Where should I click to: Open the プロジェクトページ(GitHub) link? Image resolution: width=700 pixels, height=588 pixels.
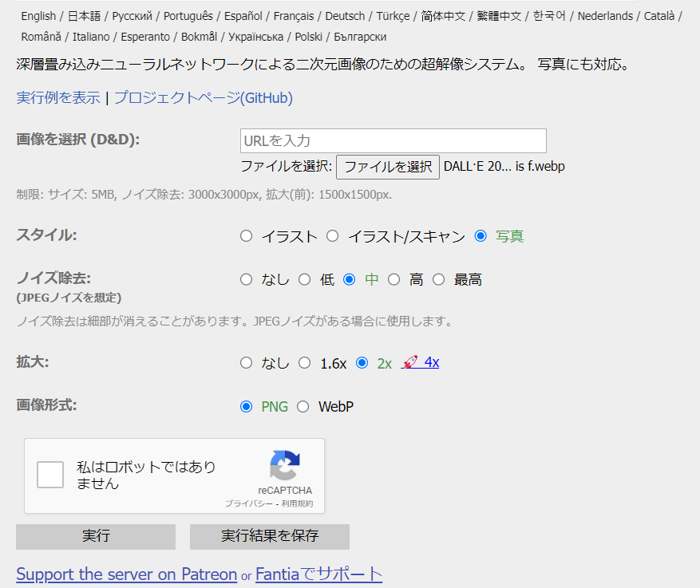pyautogui.click(x=201, y=97)
